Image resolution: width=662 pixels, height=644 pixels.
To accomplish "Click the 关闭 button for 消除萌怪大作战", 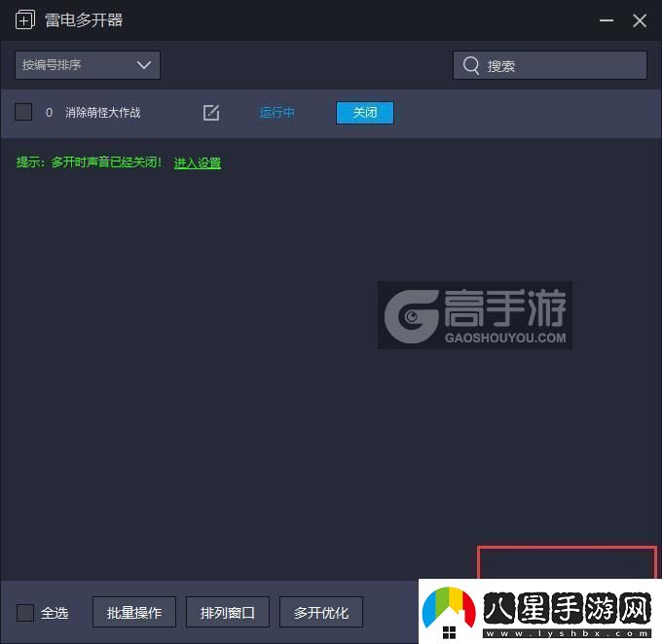I will click(x=365, y=113).
